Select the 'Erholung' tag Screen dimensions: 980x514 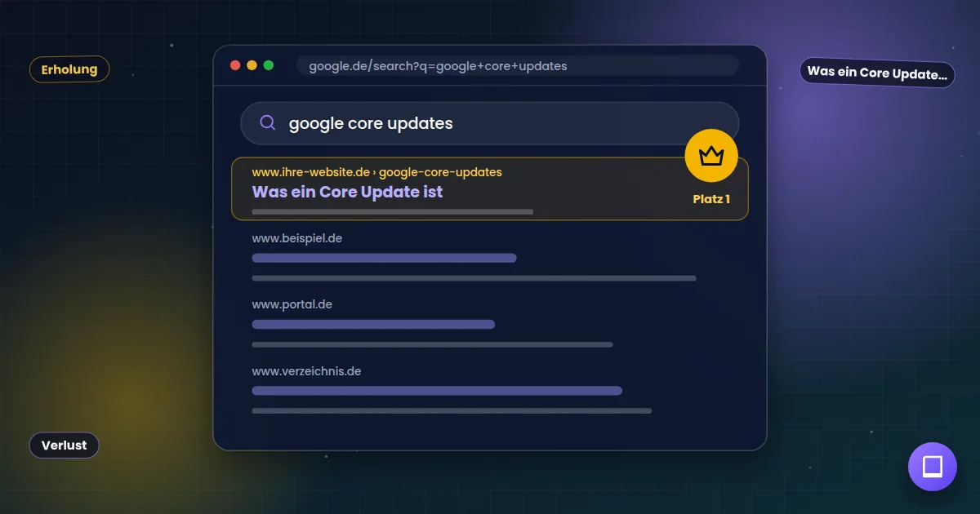point(69,69)
